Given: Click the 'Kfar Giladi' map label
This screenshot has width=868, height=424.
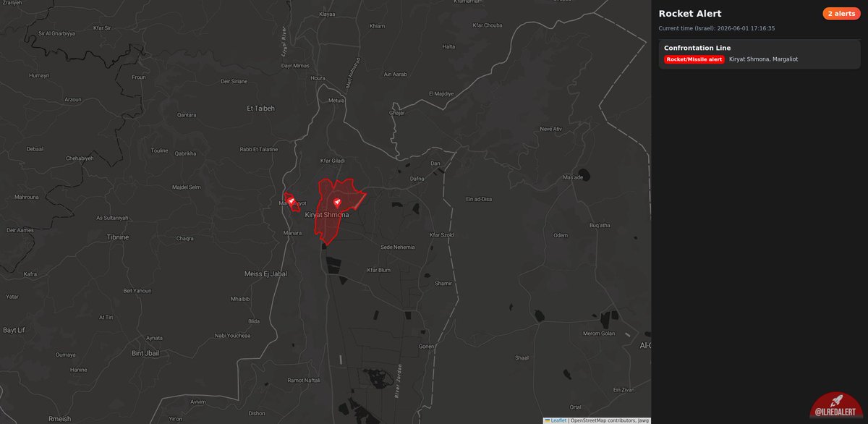Looking at the screenshot, I should click(x=333, y=161).
